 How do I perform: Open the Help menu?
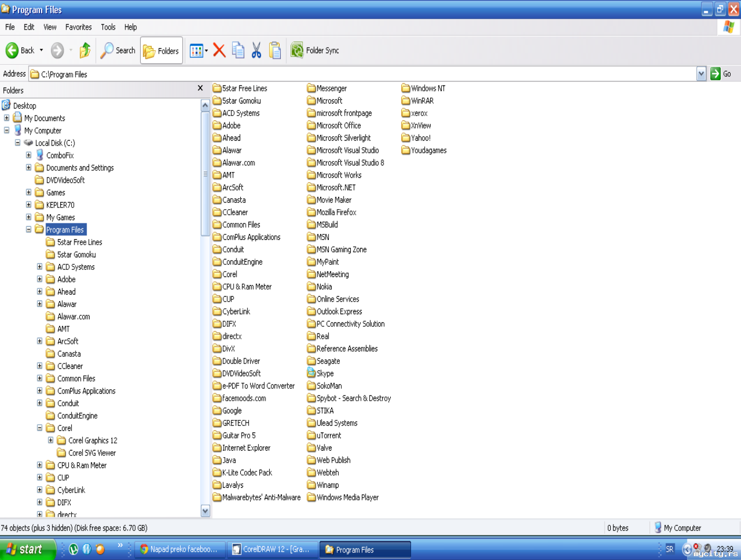tap(130, 27)
